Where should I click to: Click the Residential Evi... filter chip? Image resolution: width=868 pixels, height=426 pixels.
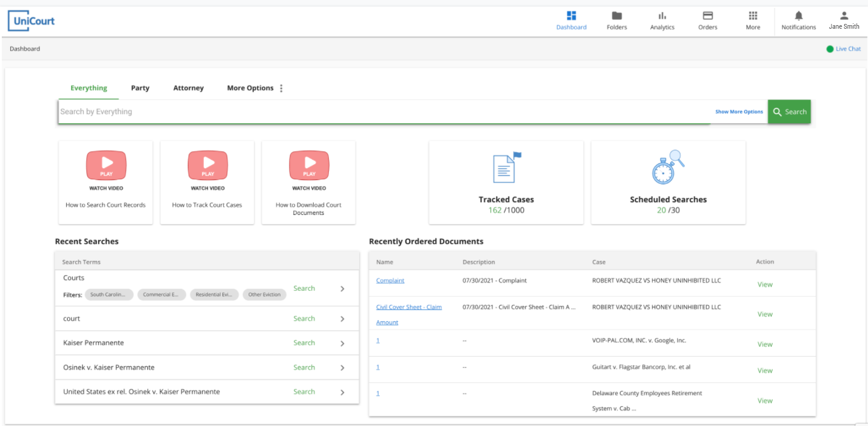[215, 294]
